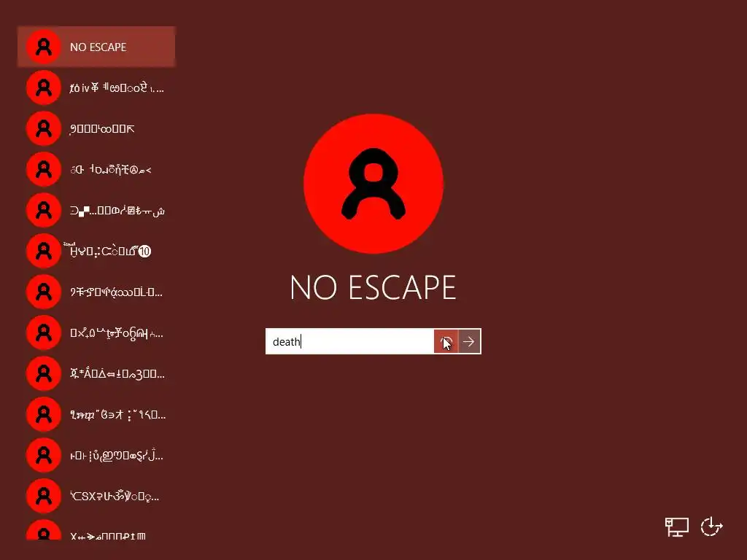Reveal the typed password with the eye icon

tap(446, 341)
